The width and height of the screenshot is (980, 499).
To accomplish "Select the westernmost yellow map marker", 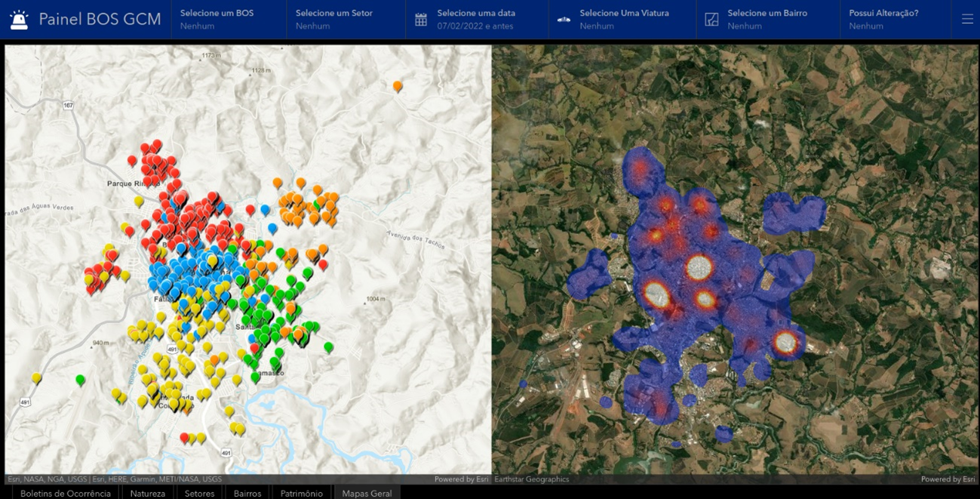I will pos(36,377).
